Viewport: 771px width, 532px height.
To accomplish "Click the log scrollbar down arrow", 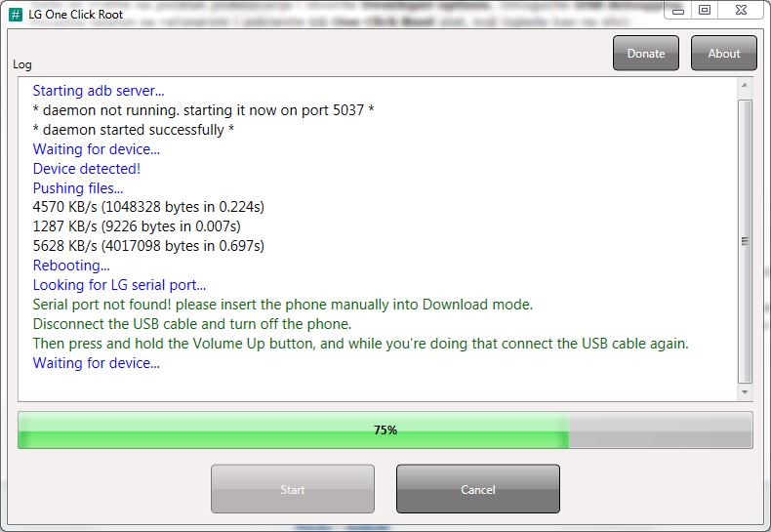I will [x=745, y=391].
